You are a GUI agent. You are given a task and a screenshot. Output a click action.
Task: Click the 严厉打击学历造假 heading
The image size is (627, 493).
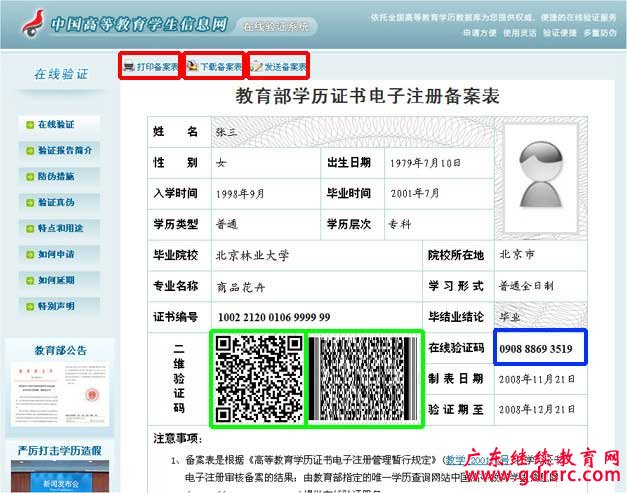pyautogui.click(x=60, y=451)
